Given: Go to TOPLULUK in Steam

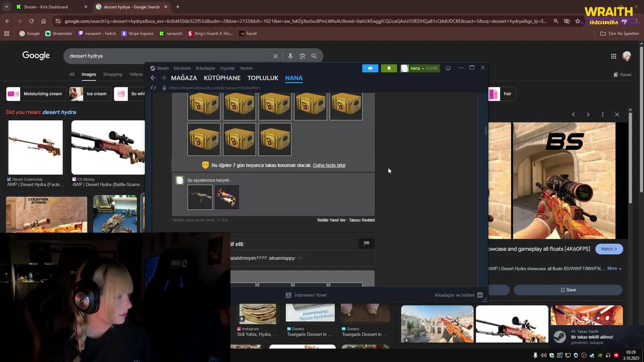Looking at the screenshot, I should (x=263, y=78).
